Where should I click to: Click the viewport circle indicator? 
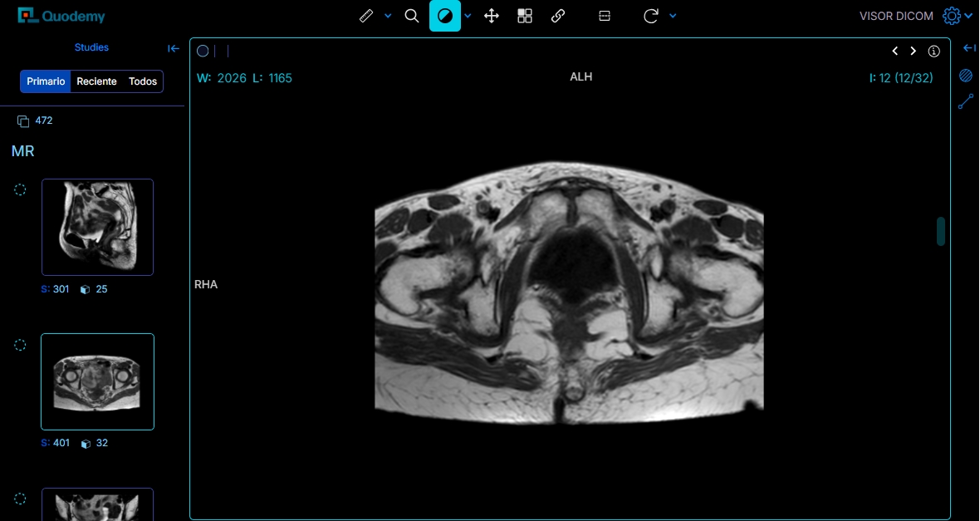pyautogui.click(x=203, y=52)
